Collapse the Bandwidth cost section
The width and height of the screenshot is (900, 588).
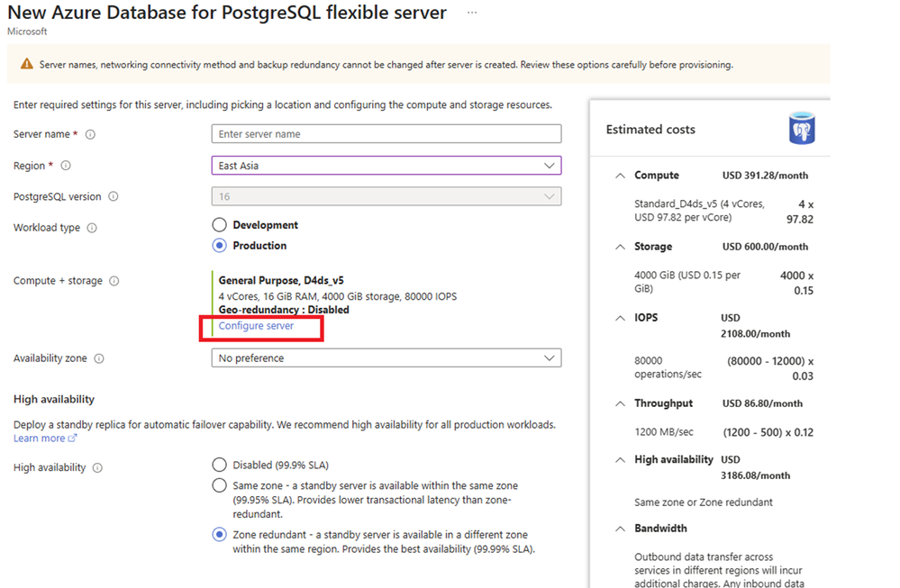click(x=621, y=529)
